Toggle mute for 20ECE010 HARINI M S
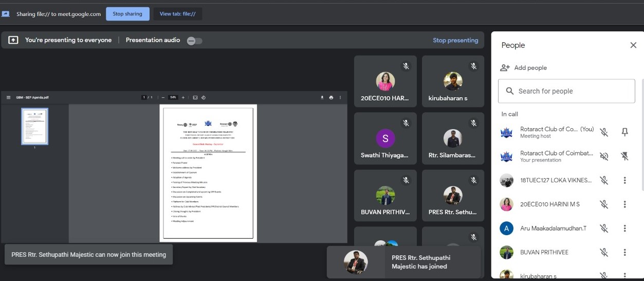 (604, 204)
